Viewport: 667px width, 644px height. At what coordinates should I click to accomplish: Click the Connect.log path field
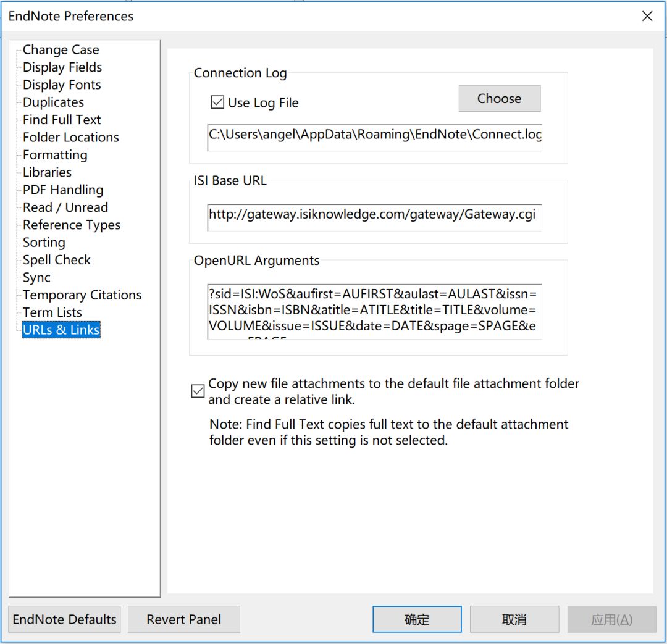coord(374,138)
